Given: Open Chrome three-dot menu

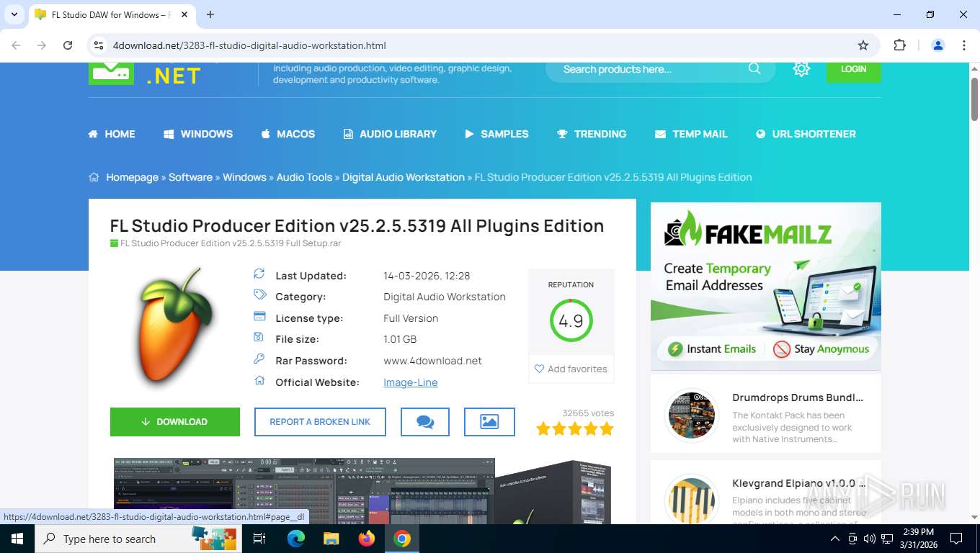Looking at the screenshot, I should (964, 45).
